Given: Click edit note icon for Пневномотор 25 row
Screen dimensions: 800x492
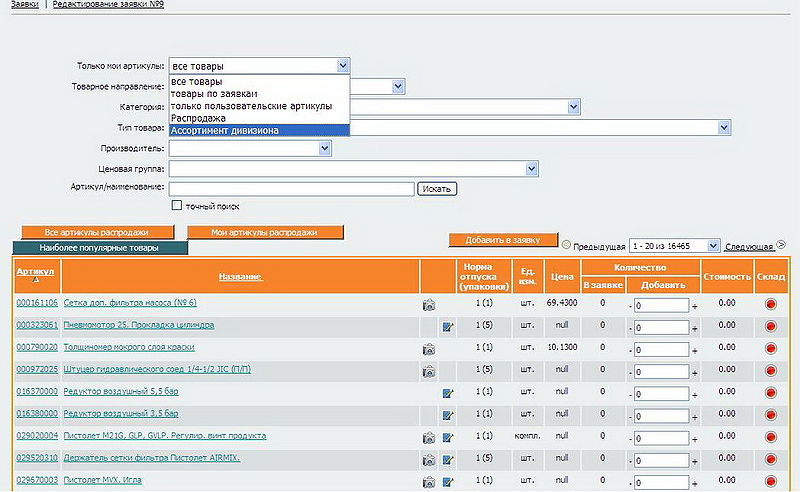Looking at the screenshot, I should [x=448, y=326].
